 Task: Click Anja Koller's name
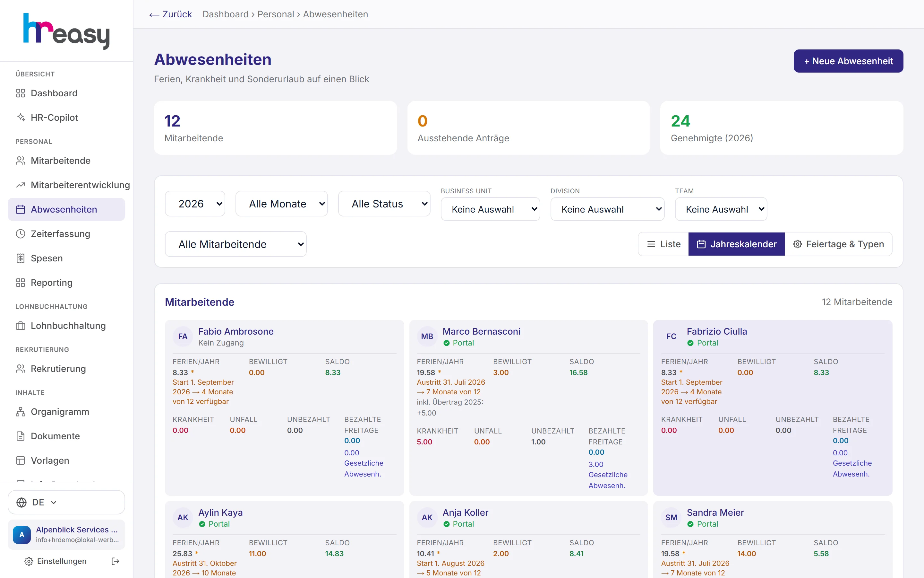[x=466, y=512]
